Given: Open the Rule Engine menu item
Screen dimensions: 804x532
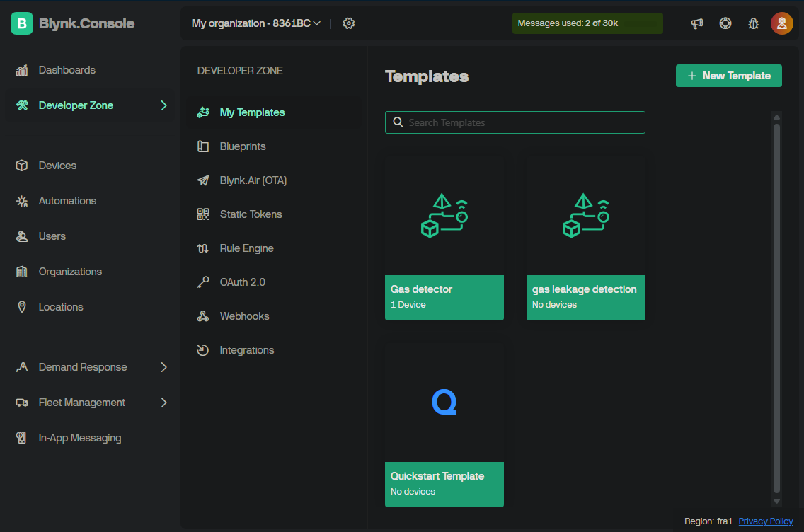Looking at the screenshot, I should coord(246,248).
